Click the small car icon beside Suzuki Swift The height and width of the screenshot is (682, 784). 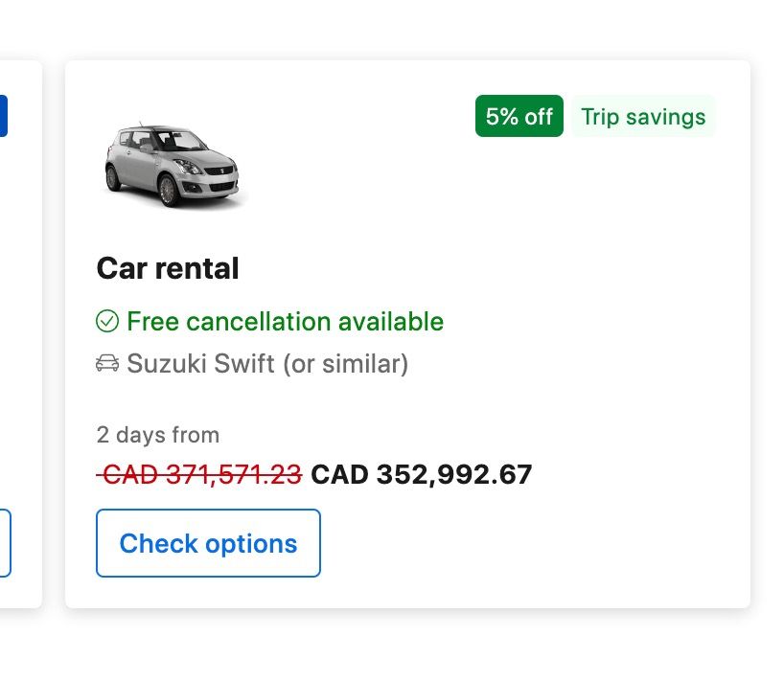[x=107, y=364]
